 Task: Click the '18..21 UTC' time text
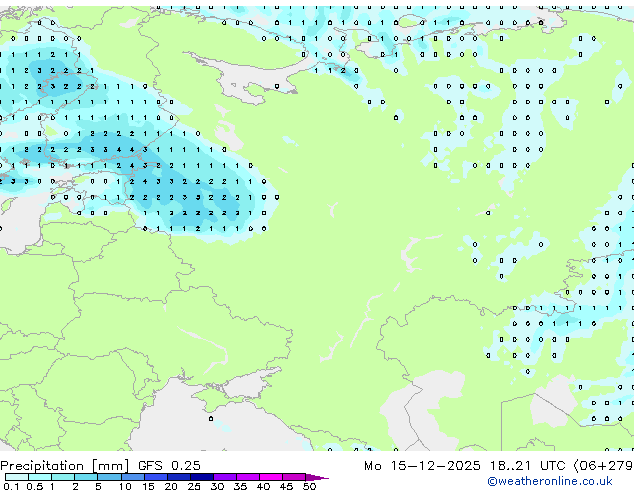[x=528, y=465]
